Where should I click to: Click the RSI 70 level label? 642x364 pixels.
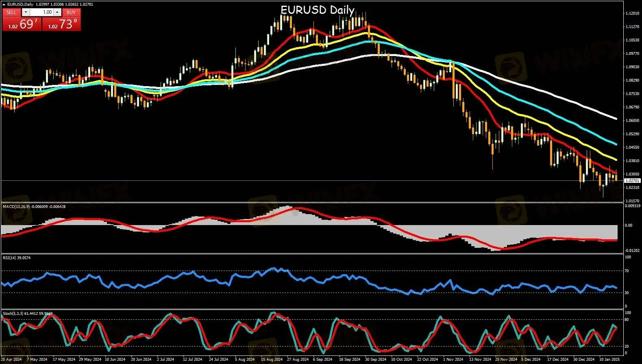627,271
